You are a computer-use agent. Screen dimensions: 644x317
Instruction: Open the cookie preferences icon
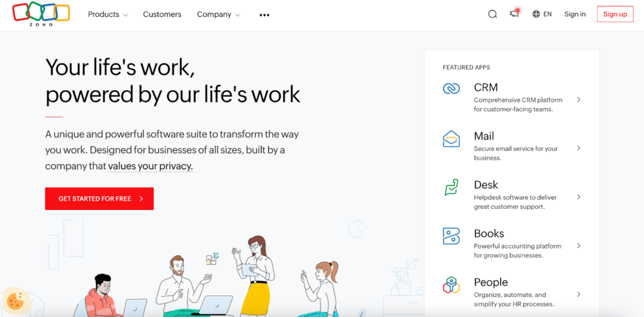pyautogui.click(x=16, y=301)
